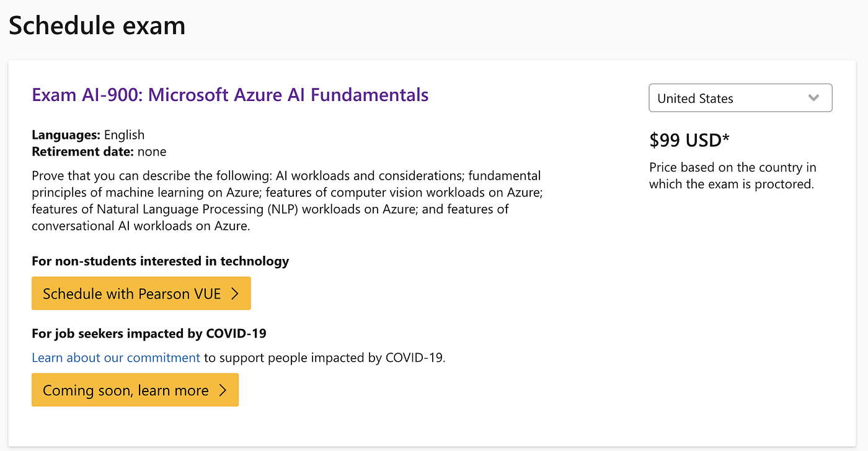Click 'For job seekers impacted by COVID-19' heading

[x=149, y=333]
